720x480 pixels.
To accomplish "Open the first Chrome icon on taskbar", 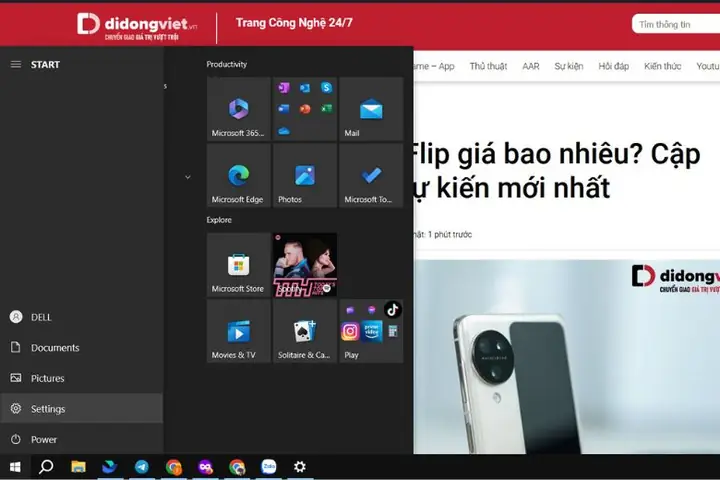I will click(x=174, y=467).
